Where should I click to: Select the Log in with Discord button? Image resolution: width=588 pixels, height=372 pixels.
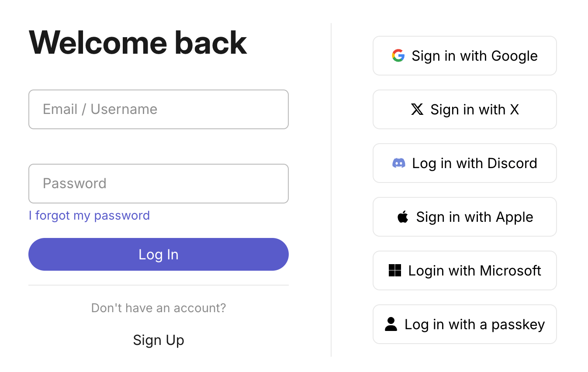coord(464,163)
